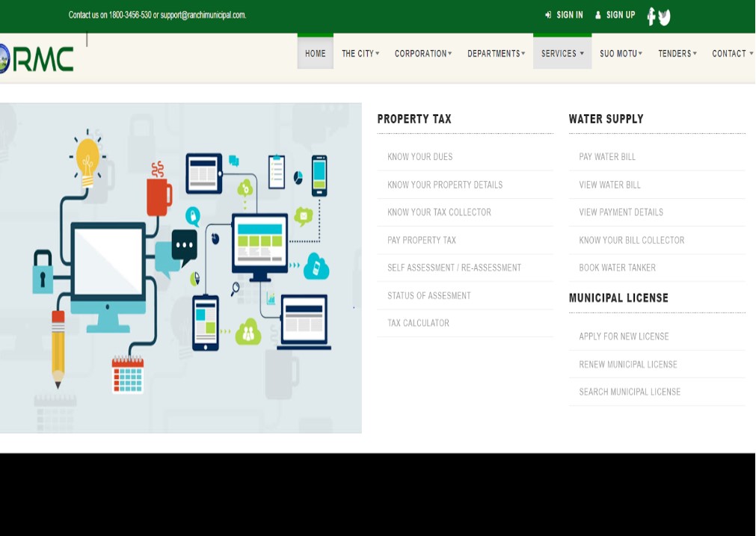Expand THE CITY dropdown menu
756x536 pixels.
point(360,53)
